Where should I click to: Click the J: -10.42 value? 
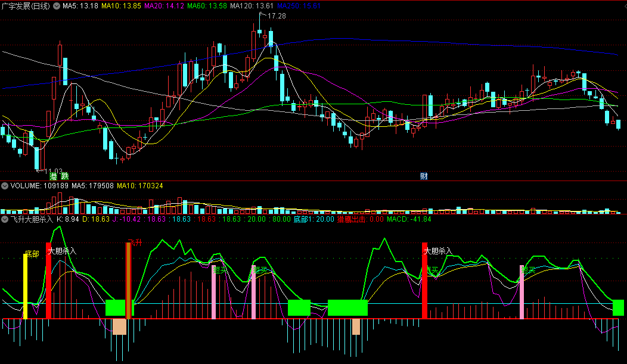(126, 219)
